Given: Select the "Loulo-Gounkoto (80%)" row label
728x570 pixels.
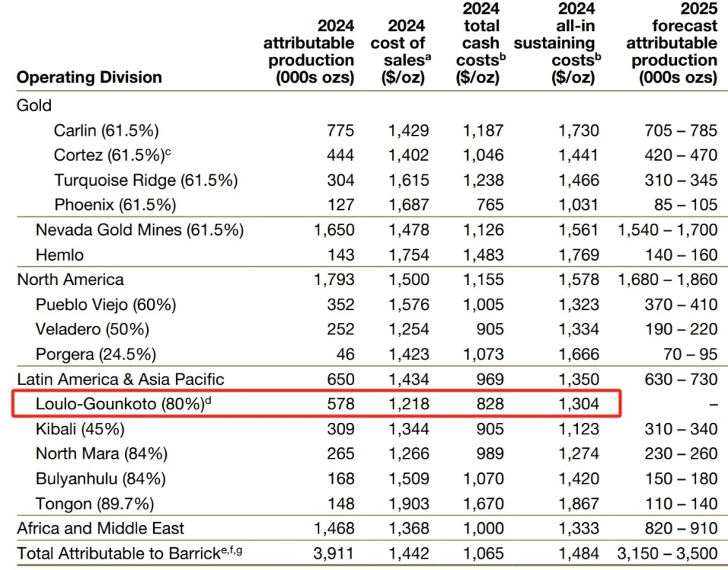Looking at the screenshot, I should click(124, 404).
